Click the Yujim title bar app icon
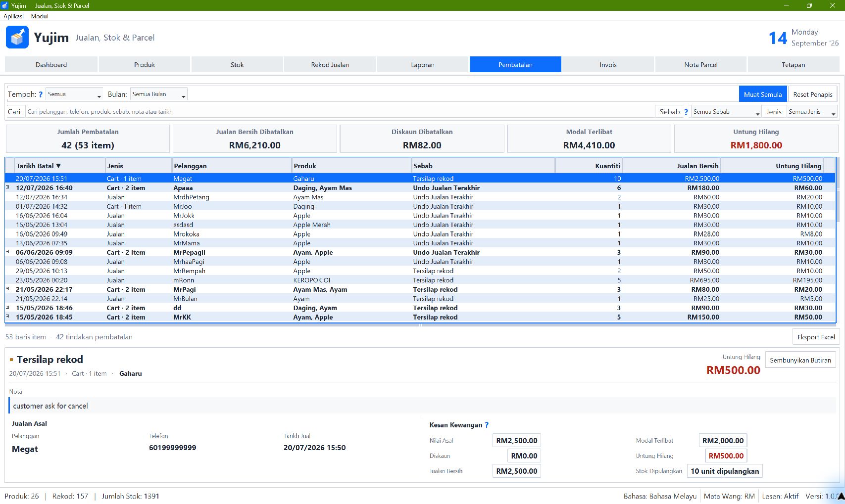The width and height of the screenshot is (845, 504). point(5,5)
